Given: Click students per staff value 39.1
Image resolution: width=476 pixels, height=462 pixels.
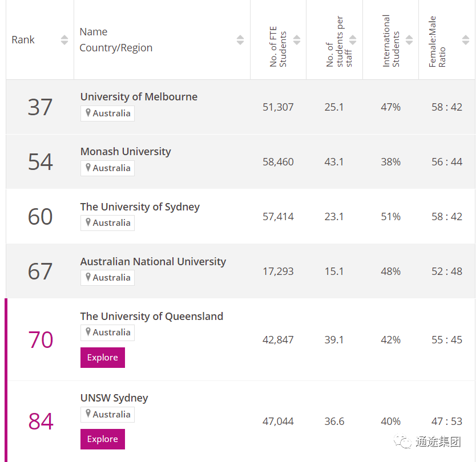Looking at the screenshot, I should point(334,340).
